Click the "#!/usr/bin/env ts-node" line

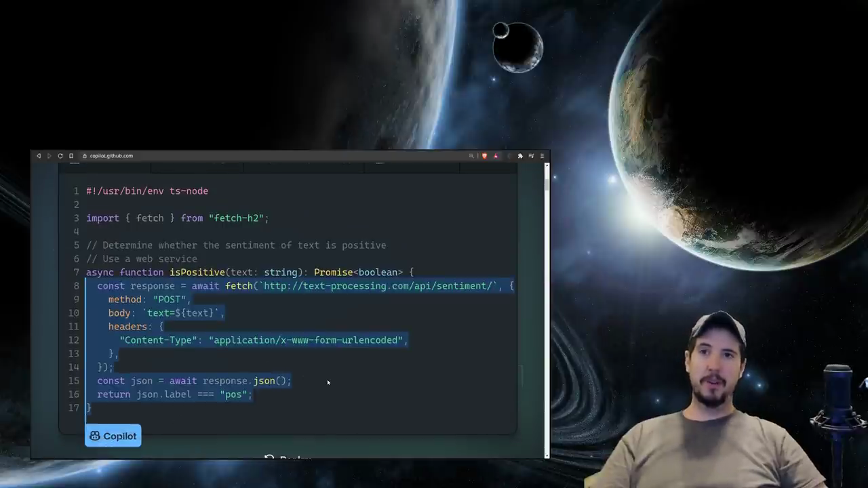point(147,191)
